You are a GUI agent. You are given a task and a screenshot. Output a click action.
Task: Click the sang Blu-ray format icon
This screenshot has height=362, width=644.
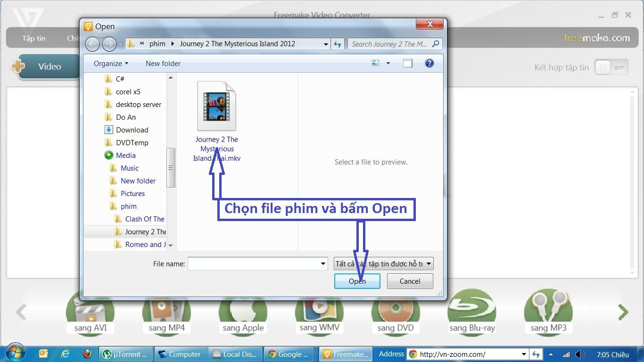(x=472, y=312)
